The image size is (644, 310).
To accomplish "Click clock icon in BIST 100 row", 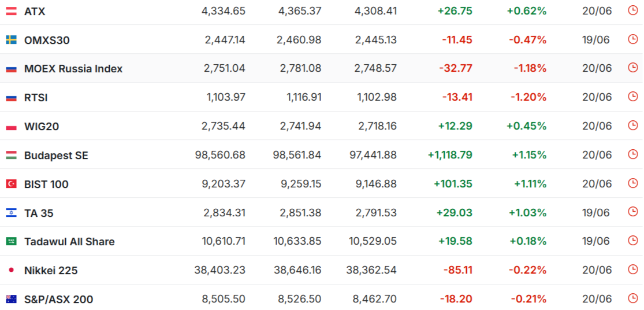I will point(633,183).
